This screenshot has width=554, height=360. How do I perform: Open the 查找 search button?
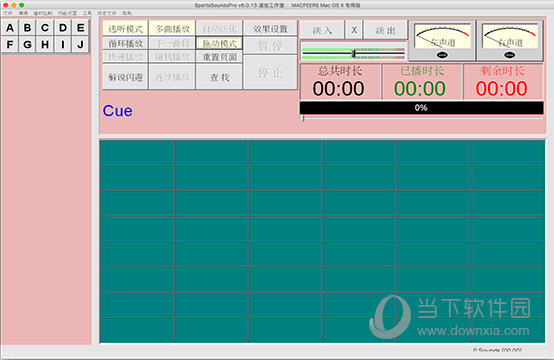tap(219, 77)
